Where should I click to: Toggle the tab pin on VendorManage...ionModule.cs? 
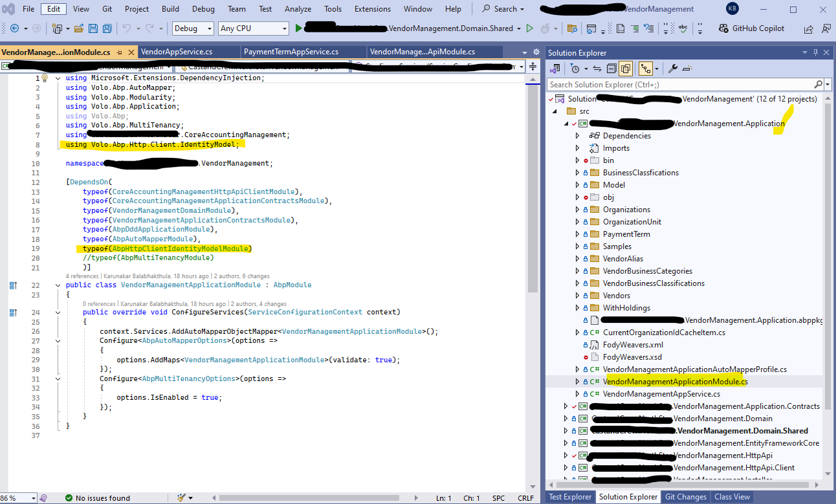coord(120,52)
